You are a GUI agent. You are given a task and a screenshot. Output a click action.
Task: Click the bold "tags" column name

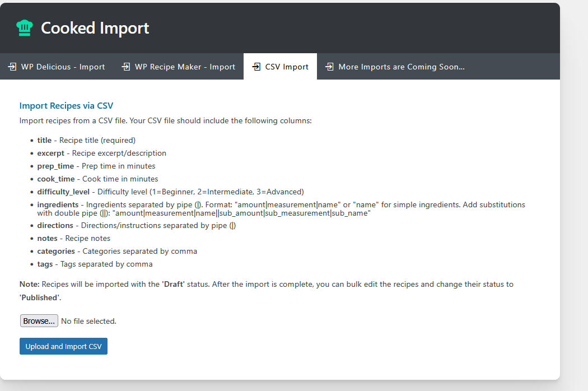point(45,264)
